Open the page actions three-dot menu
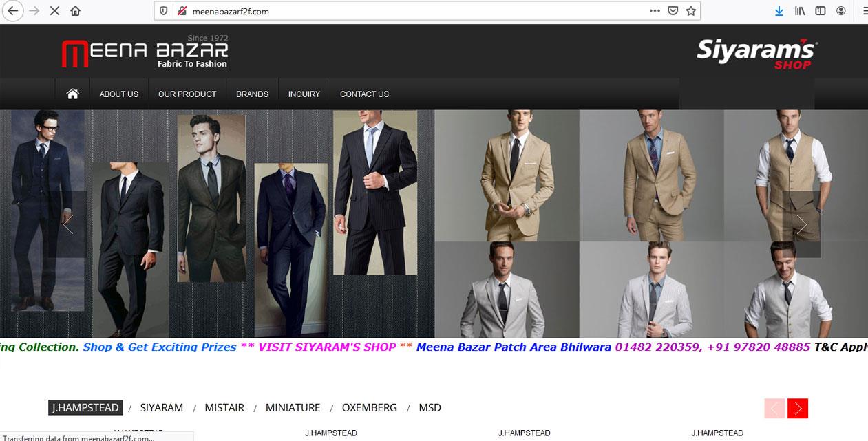The width and height of the screenshot is (868, 441). (655, 11)
